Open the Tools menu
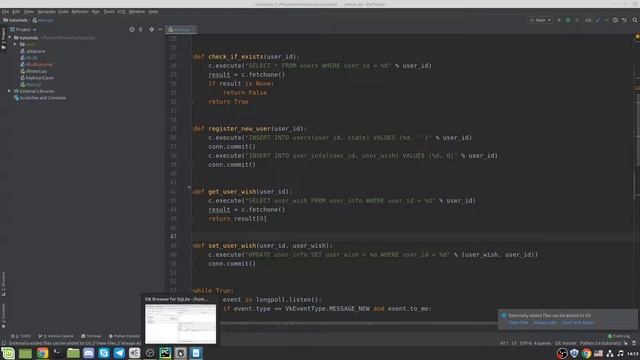This screenshot has height=360, width=640. pos(109,12)
